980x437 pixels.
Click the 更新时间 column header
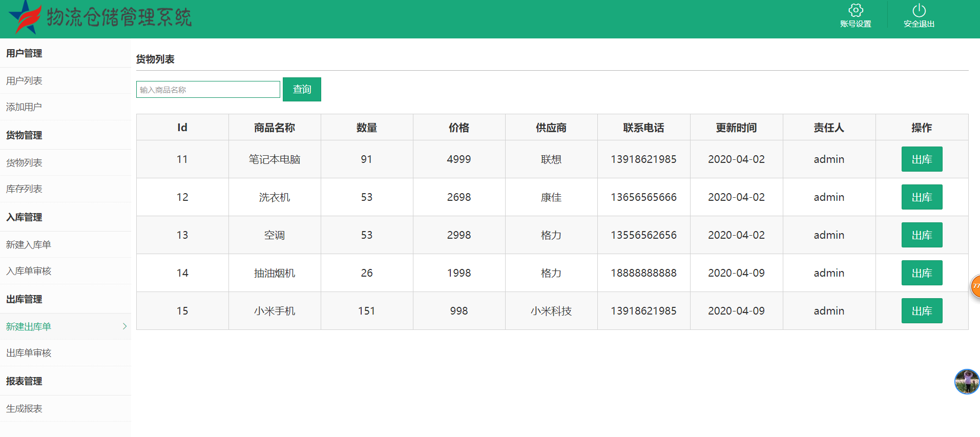(737, 128)
